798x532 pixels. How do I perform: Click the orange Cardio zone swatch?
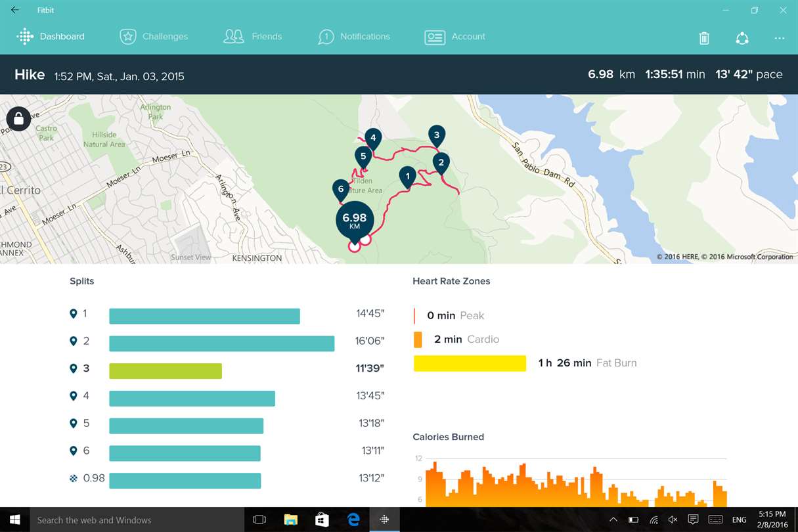point(418,340)
